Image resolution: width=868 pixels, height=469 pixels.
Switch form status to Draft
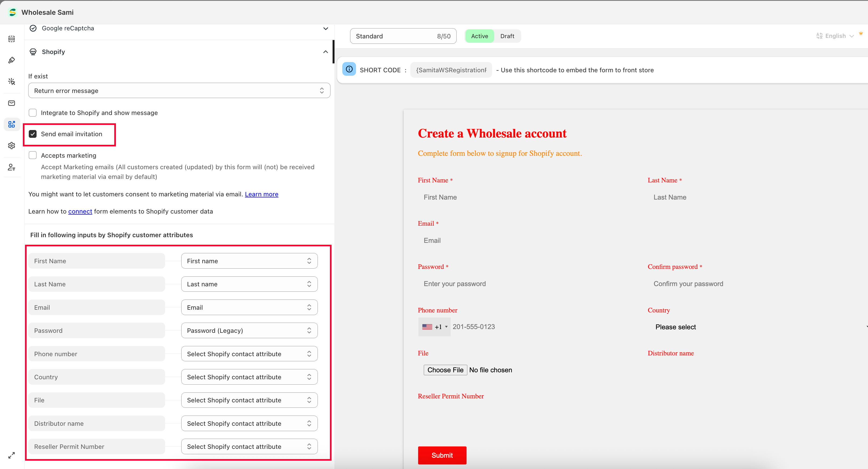coord(507,36)
